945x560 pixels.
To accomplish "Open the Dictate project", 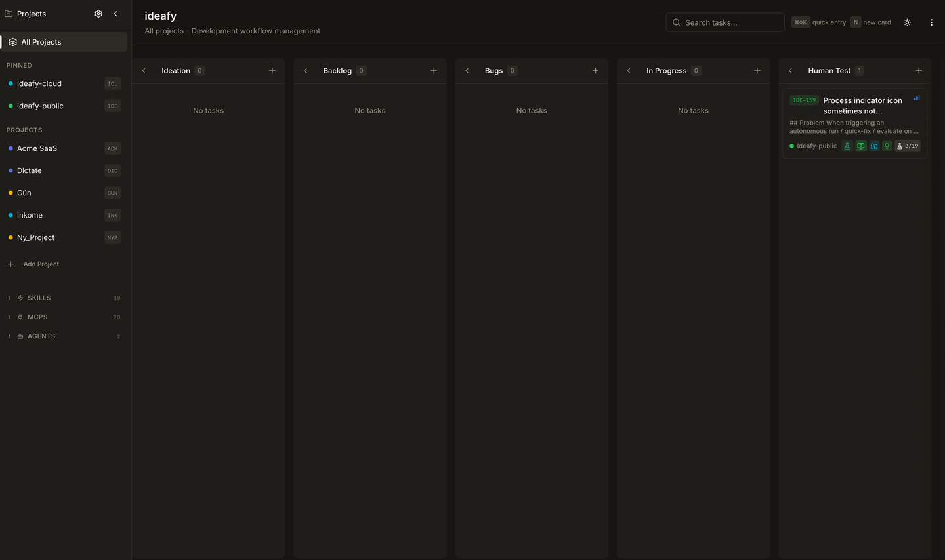I will click(64, 171).
